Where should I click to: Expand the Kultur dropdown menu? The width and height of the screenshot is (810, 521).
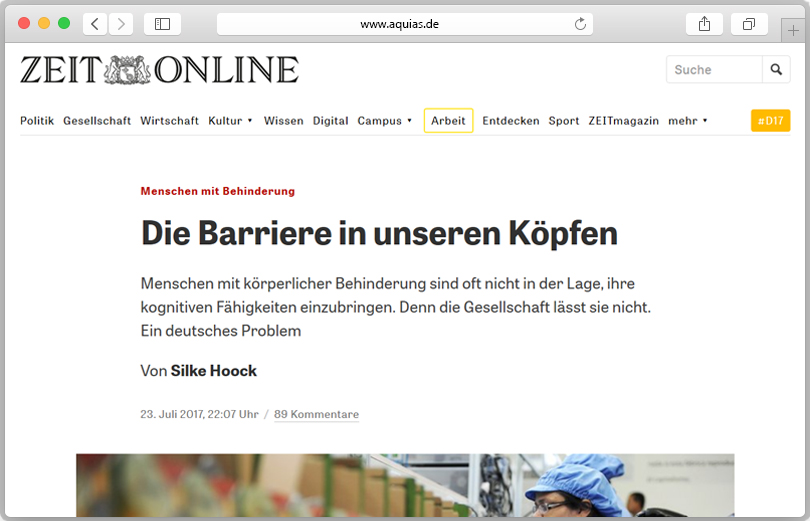pyautogui.click(x=230, y=120)
